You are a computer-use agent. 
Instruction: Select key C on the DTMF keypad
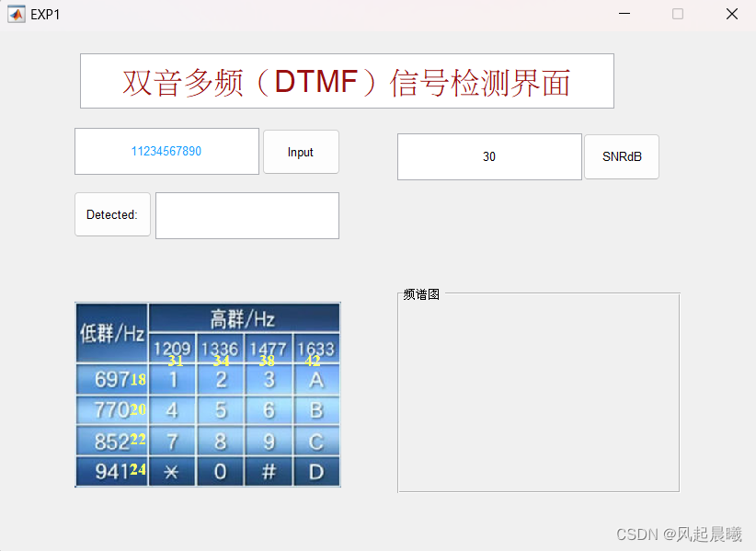click(x=316, y=441)
